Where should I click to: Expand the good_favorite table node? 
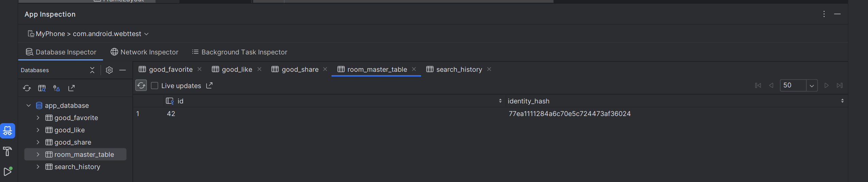(38, 118)
